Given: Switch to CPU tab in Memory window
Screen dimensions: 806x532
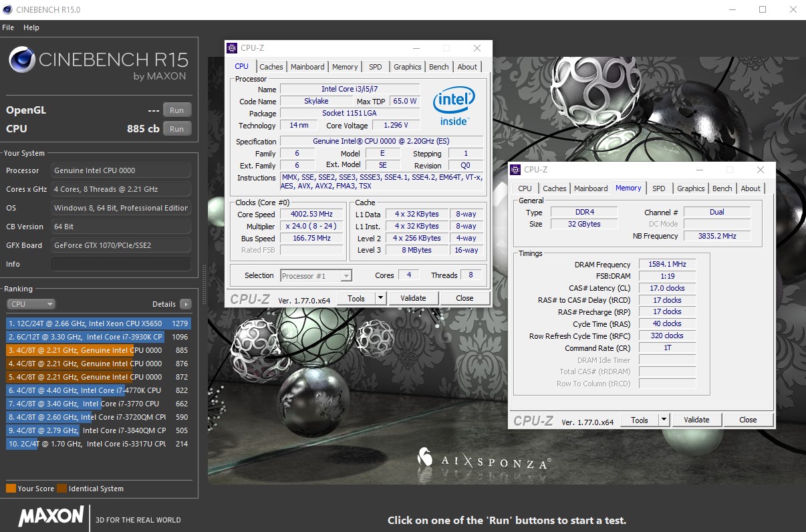Looking at the screenshot, I should 525,188.
